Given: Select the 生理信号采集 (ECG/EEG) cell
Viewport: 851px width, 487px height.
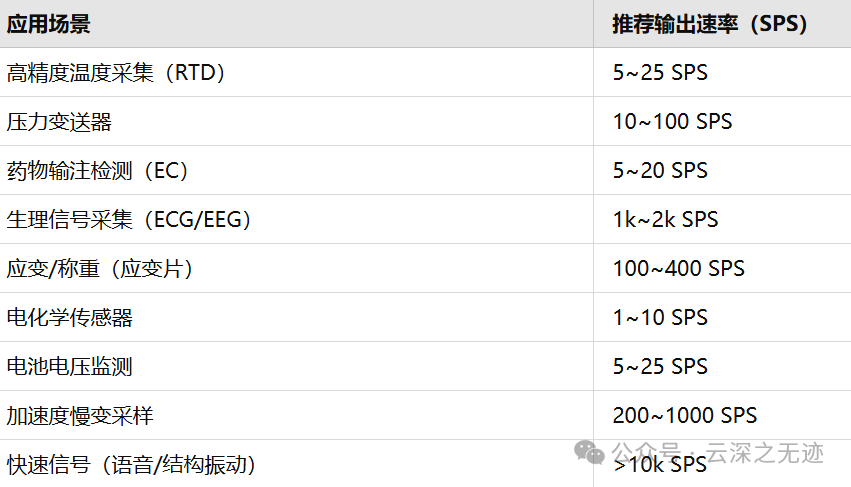Looking at the screenshot, I should (297, 219).
